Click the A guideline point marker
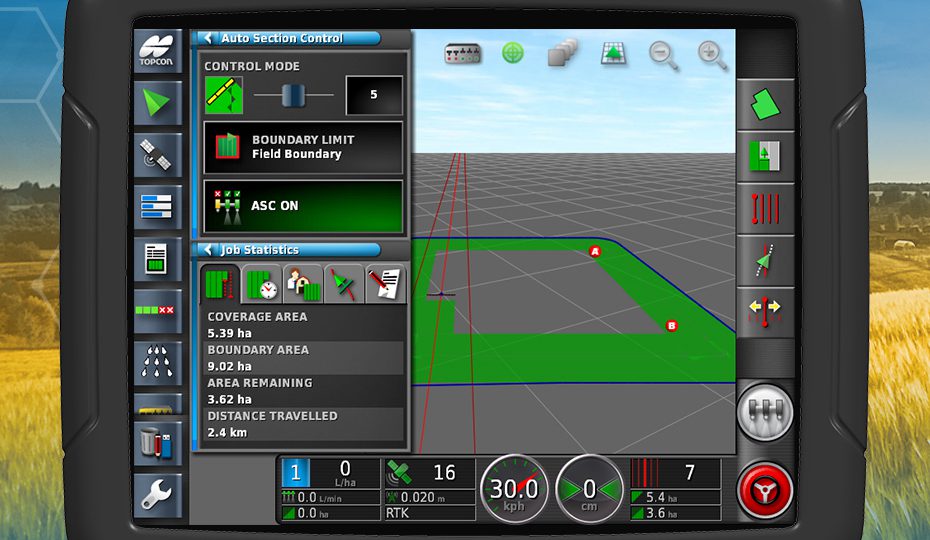The image size is (930, 540). pyautogui.click(x=595, y=252)
